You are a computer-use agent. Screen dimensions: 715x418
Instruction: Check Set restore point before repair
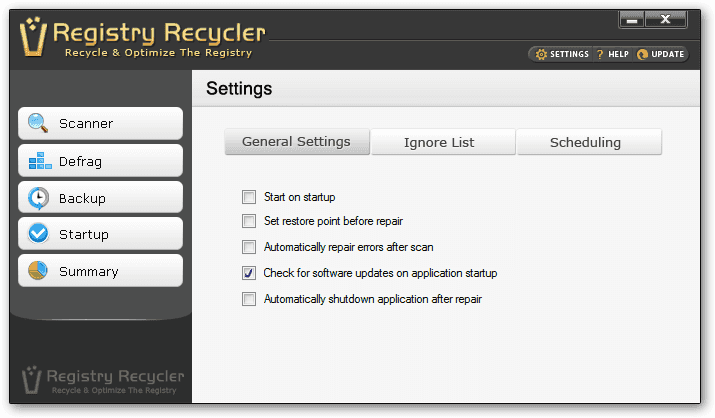pyautogui.click(x=249, y=221)
